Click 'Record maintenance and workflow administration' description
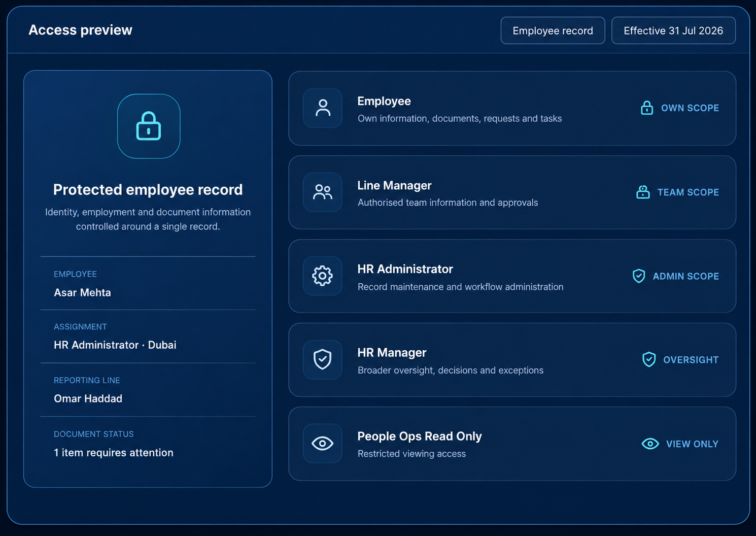 pos(460,287)
